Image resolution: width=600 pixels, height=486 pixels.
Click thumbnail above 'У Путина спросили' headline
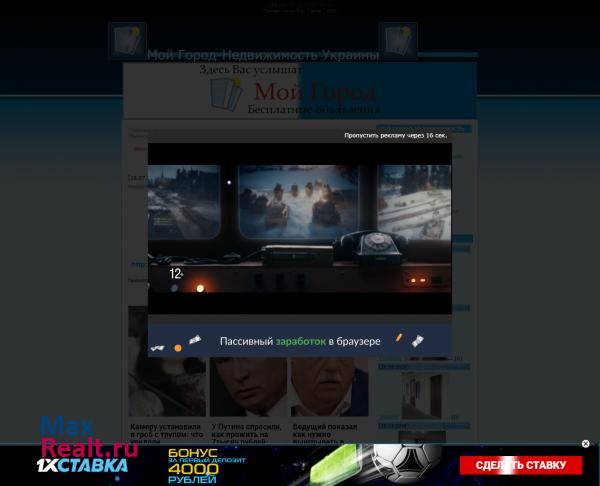248,387
